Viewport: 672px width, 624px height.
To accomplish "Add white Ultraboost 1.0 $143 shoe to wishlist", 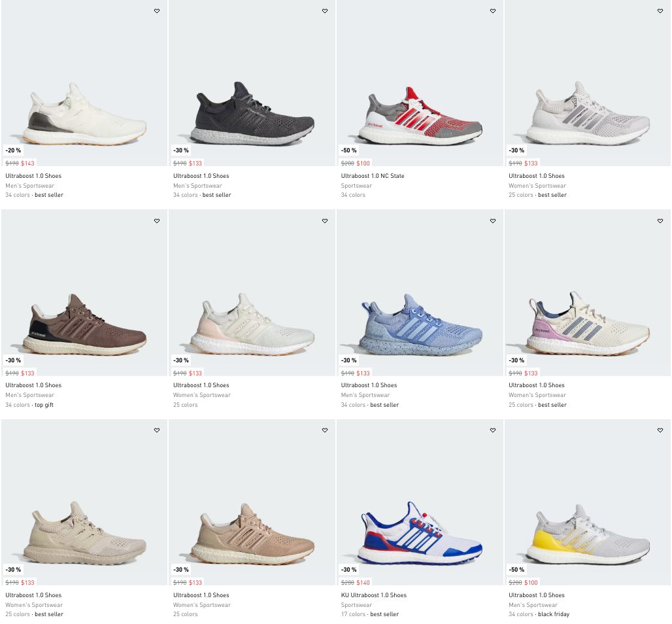I will [157, 11].
